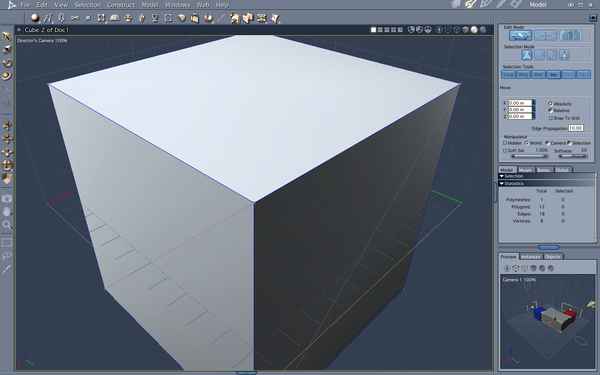Enable wireframe cube display mode in viewport header
600x375 pixels.
457,29
